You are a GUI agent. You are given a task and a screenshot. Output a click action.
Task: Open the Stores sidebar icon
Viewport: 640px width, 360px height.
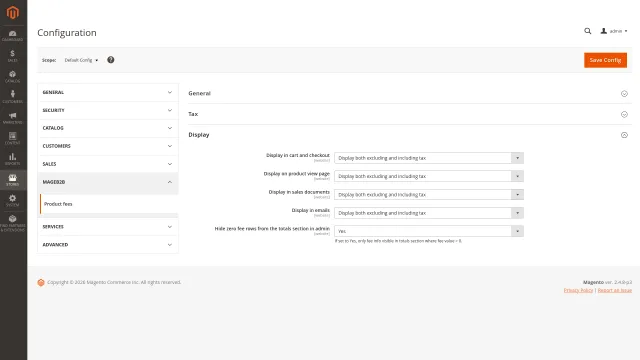point(13,180)
